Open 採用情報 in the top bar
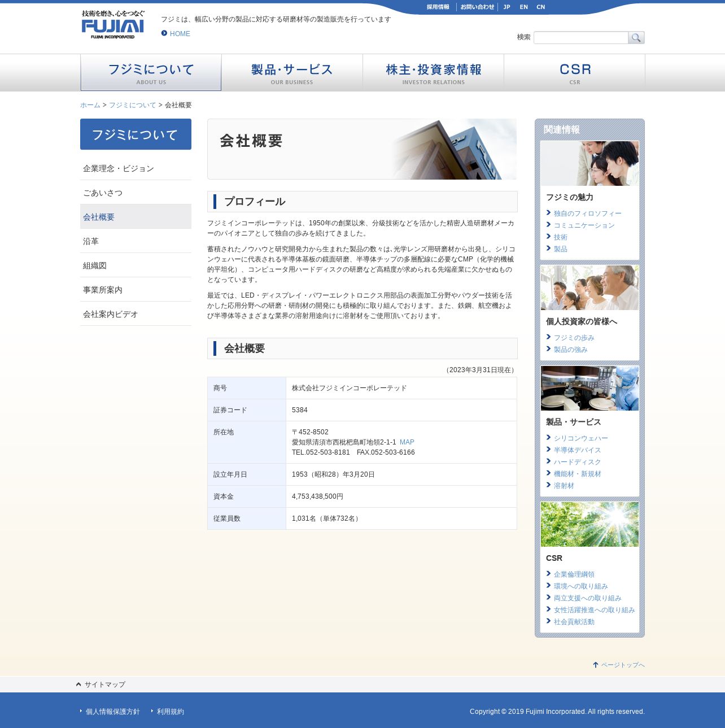Viewport: 725px width, 728px height. 438,7
